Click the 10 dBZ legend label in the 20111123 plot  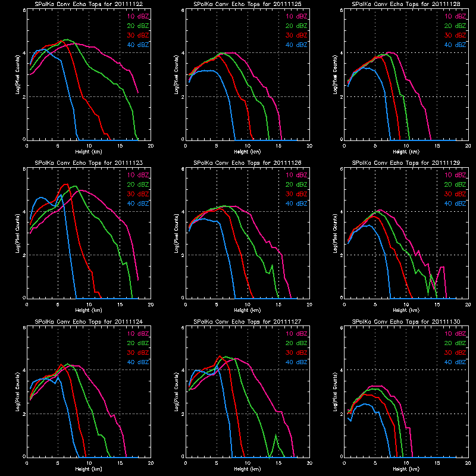point(138,175)
